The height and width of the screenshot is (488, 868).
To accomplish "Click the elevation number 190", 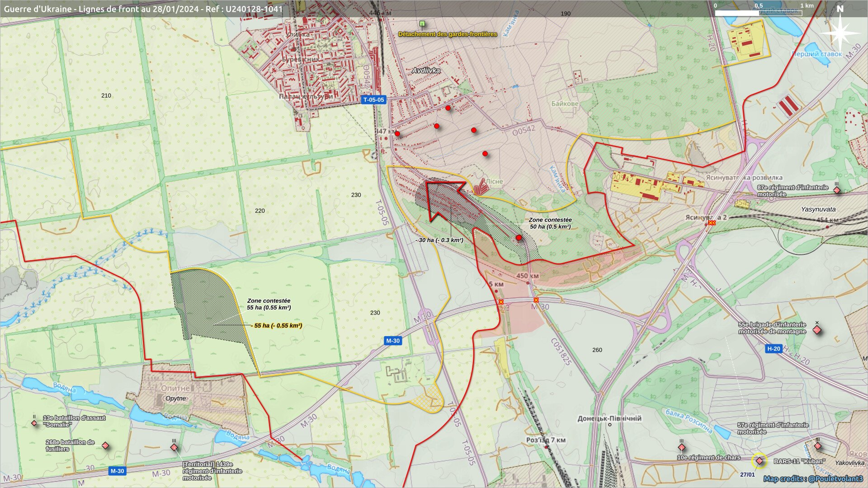I will 566,14.
